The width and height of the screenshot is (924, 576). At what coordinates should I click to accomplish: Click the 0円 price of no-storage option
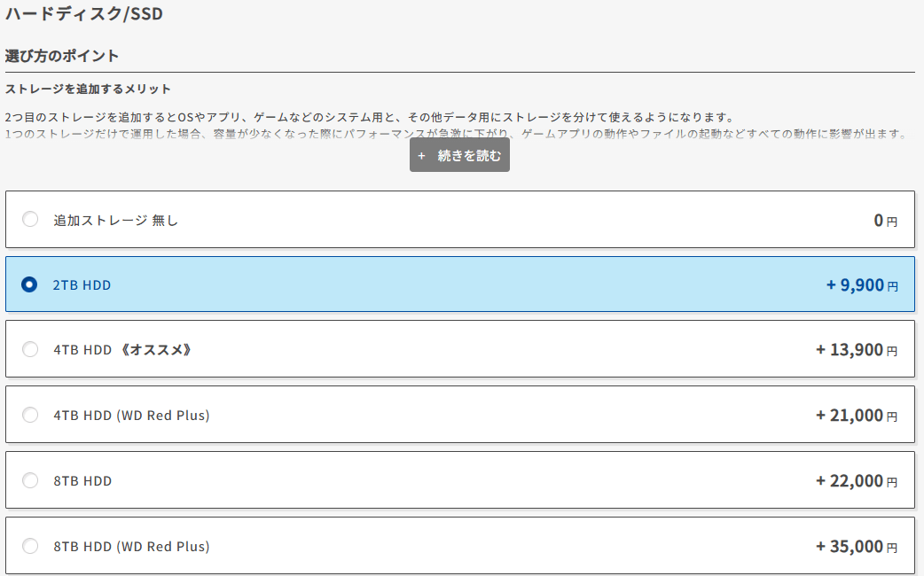tap(885, 220)
